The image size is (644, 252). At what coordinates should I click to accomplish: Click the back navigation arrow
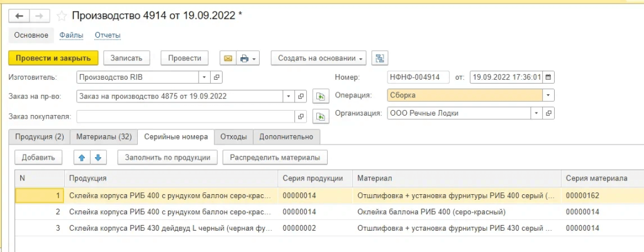coord(18,15)
